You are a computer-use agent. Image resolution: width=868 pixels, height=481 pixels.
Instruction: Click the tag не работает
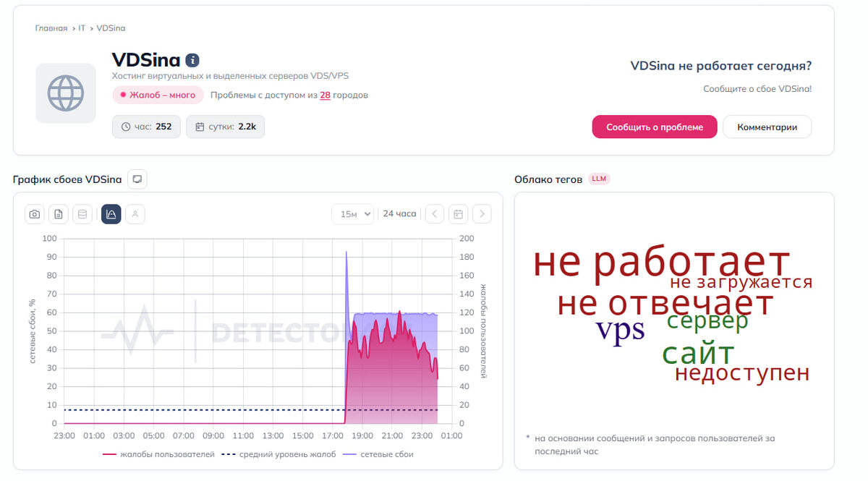click(661, 262)
